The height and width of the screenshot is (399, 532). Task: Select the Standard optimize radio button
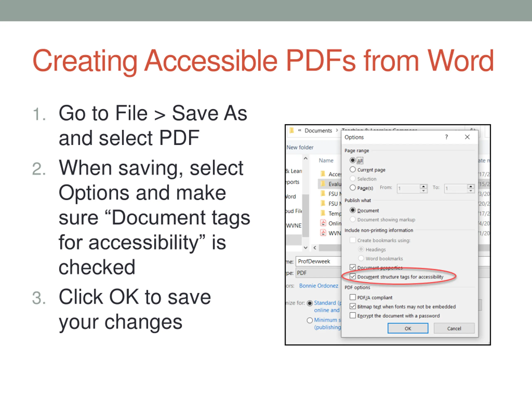pos(310,303)
